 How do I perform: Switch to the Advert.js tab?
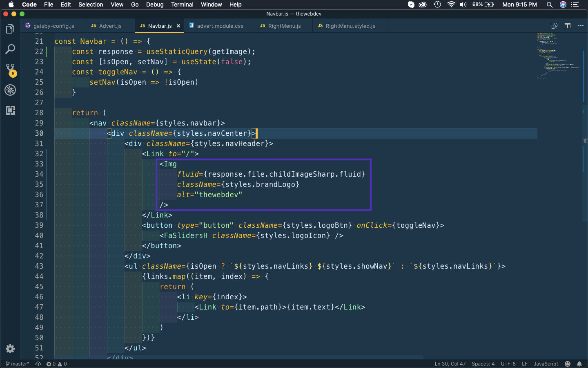(x=110, y=26)
